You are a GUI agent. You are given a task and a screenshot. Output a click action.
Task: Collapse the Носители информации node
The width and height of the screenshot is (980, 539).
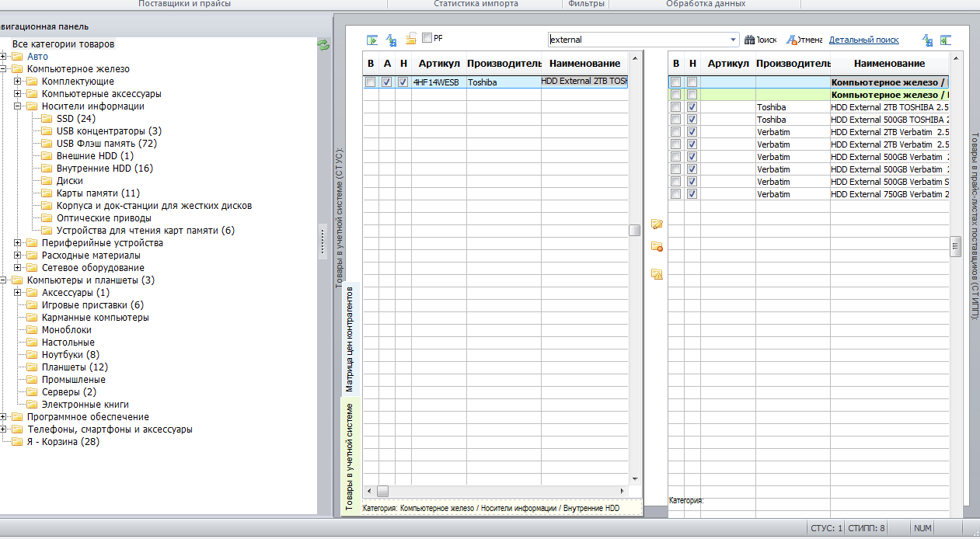[18, 106]
